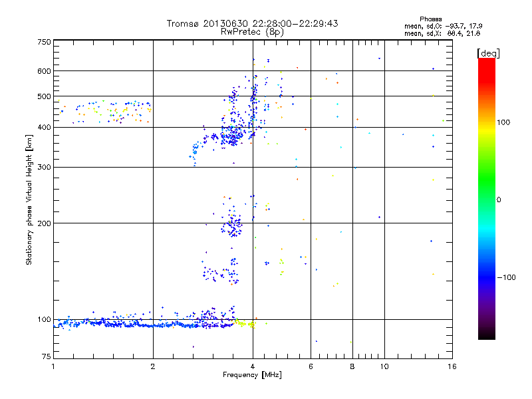This screenshot has width=532, height=399.
Task: Click the 16 tick on the frequency axis
Action: coord(451,366)
